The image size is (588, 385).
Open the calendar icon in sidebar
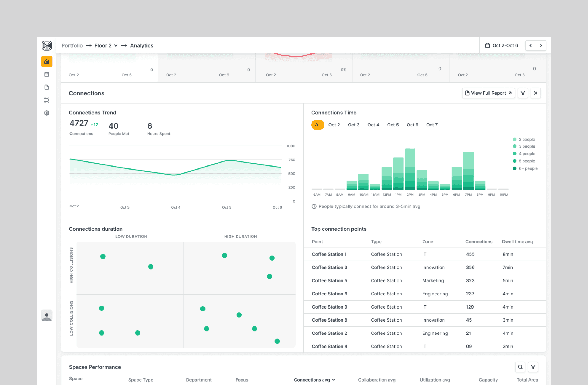pyautogui.click(x=47, y=75)
